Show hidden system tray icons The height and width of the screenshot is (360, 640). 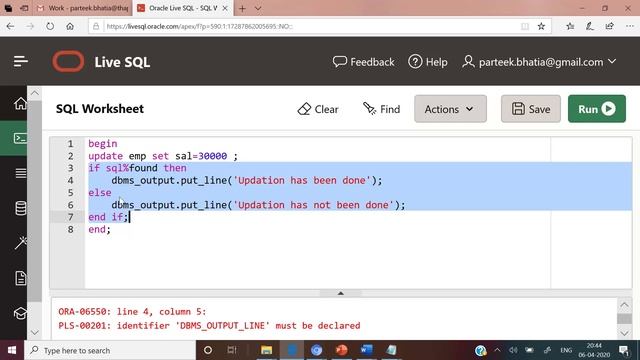[x=497, y=350]
